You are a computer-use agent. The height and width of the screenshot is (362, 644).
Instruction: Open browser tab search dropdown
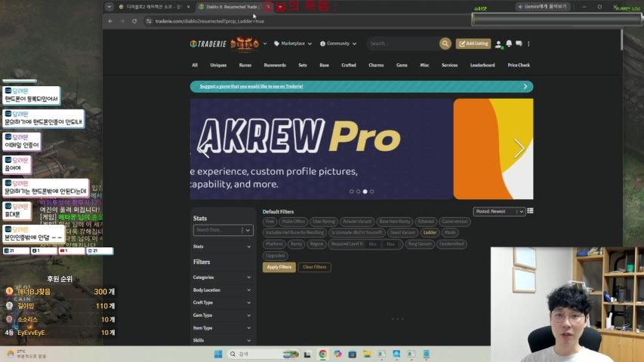[109, 7]
